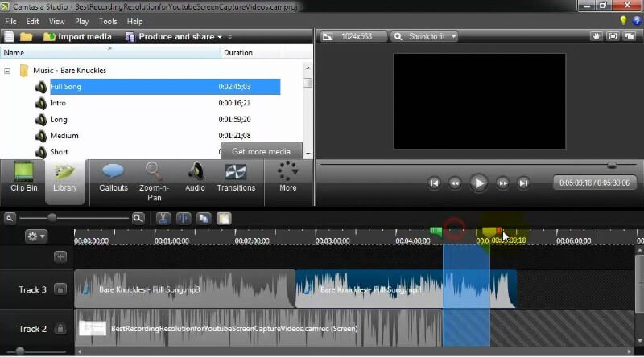Screen dimensions: 644x357
Task: Select the camrec Screen clip on Track 2
Action: pyautogui.click(x=258, y=329)
